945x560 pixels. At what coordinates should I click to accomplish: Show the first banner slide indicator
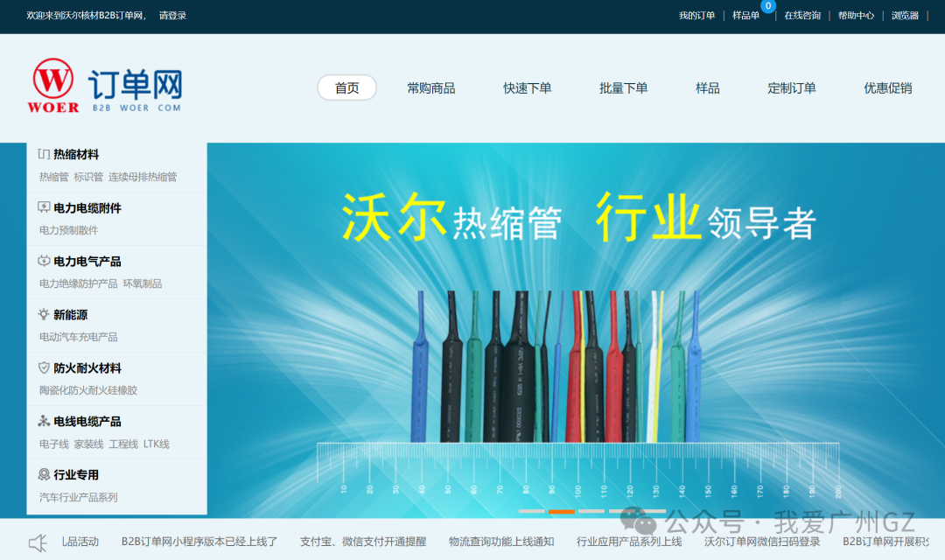tap(532, 511)
